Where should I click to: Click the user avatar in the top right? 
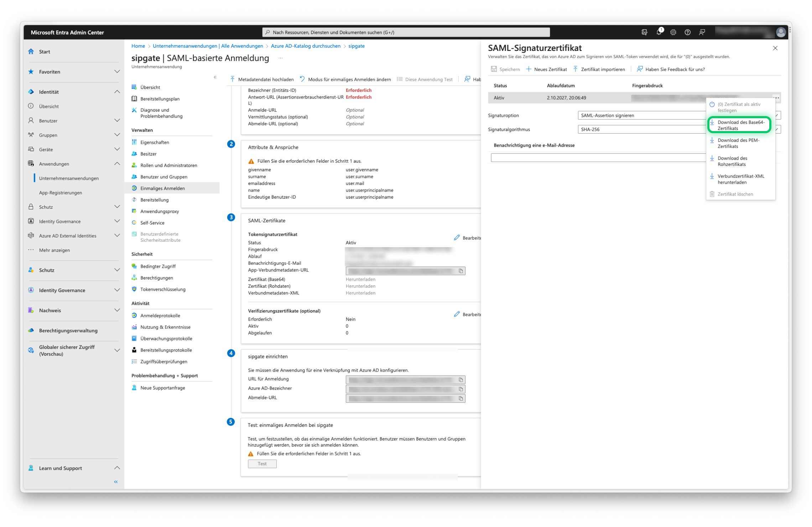pyautogui.click(x=780, y=32)
